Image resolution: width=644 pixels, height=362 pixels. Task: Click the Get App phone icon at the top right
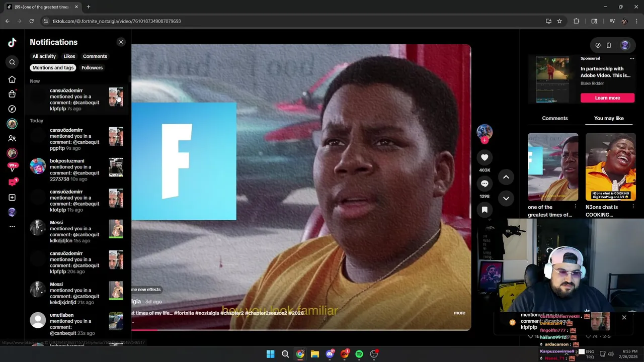[609, 45]
